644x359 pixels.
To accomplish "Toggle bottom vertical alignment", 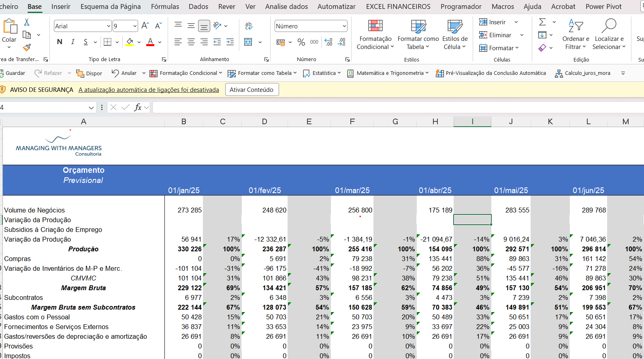I will [x=204, y=26].
